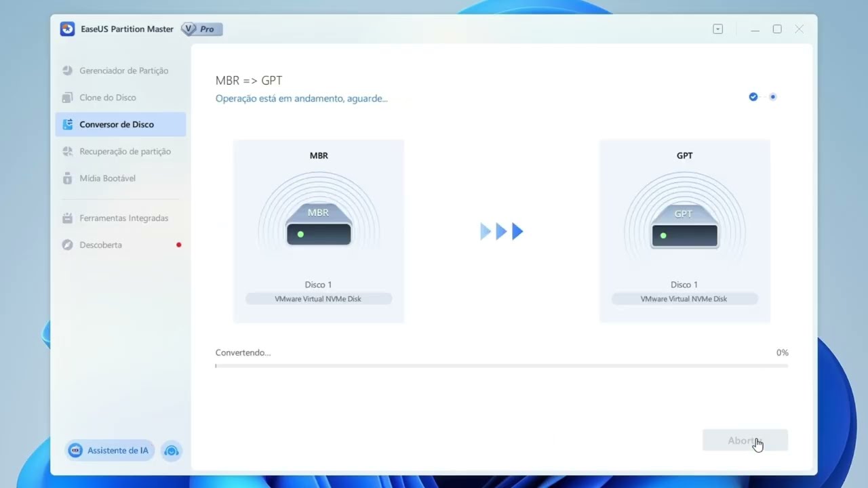
Task: Click the conversion progress bar
Action: pyautogui.click(x=502, y=366)
